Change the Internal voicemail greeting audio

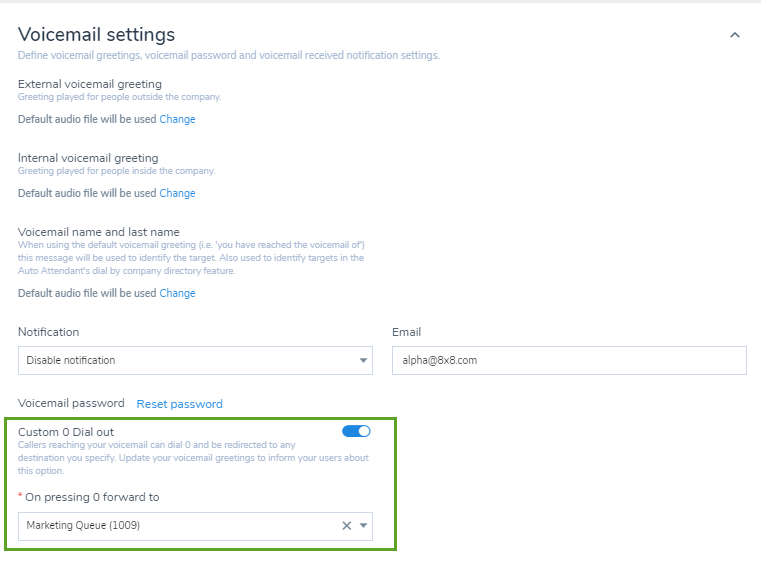177,193
